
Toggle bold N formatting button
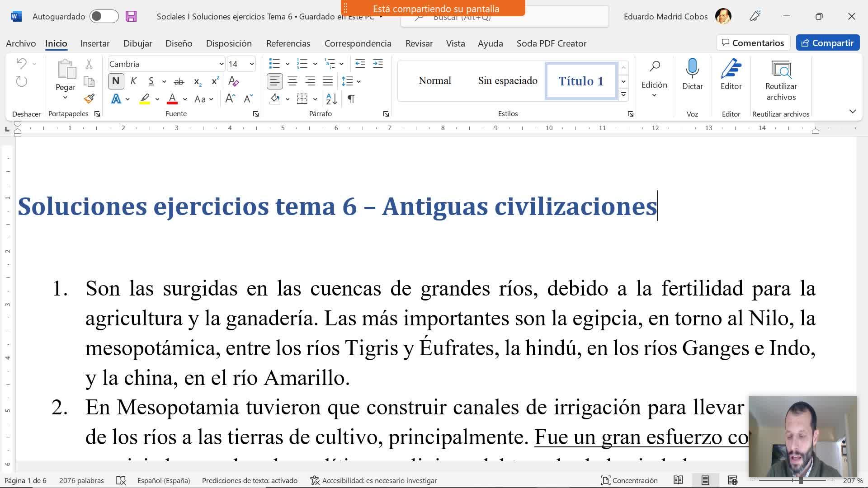[x=116, y=81]
